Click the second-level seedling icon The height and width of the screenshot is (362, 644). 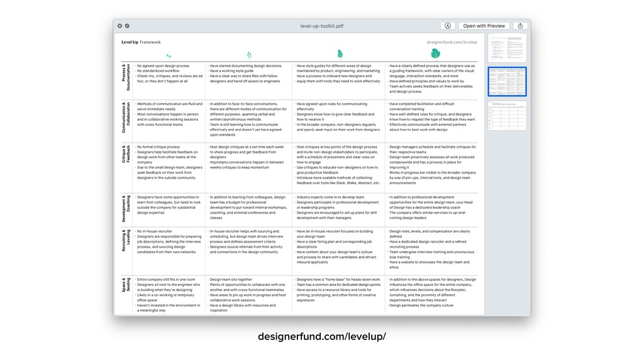249,55
